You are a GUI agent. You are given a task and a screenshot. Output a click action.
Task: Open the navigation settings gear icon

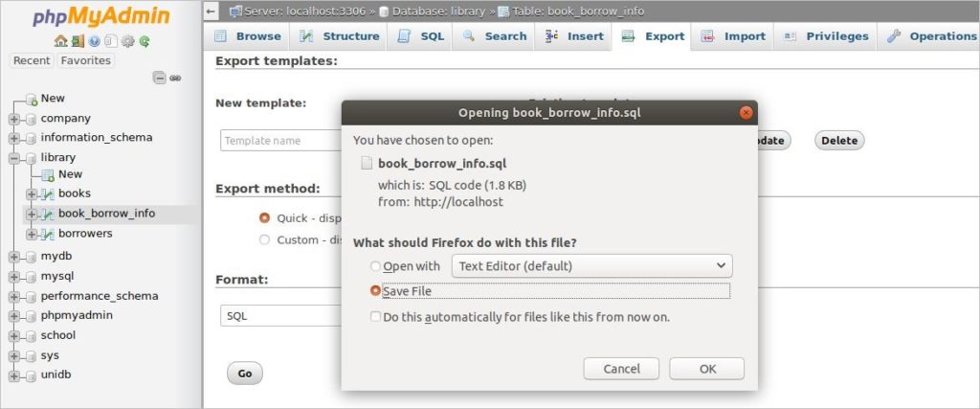pos(127,41)
